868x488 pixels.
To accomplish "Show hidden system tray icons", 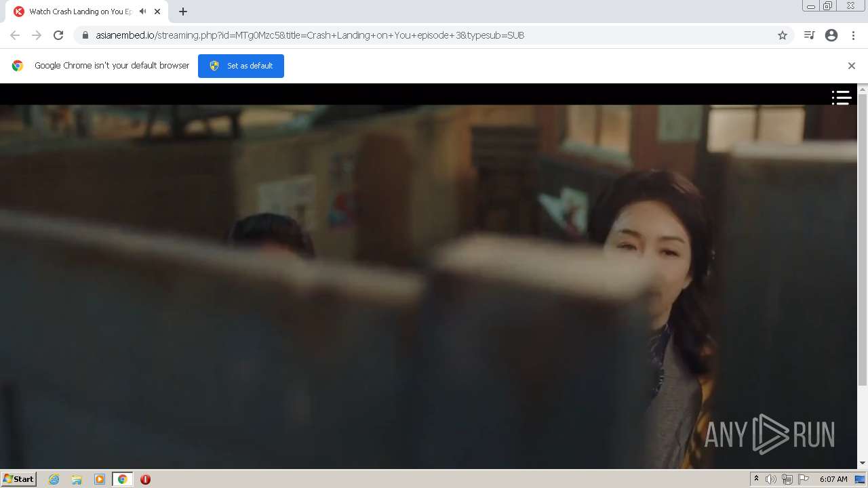I will [x=756, y=479].
